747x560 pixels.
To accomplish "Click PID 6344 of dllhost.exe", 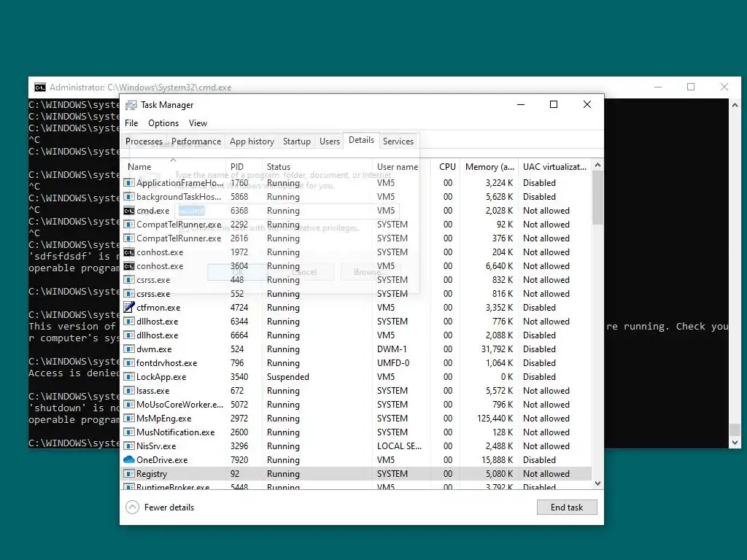I will [x=239, y=321].
